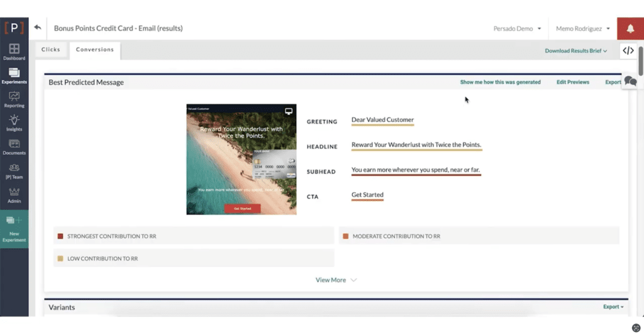Viewport: 644px width, 333px height.
Task: Click the CTA label
Action: (x=313, y=197)
